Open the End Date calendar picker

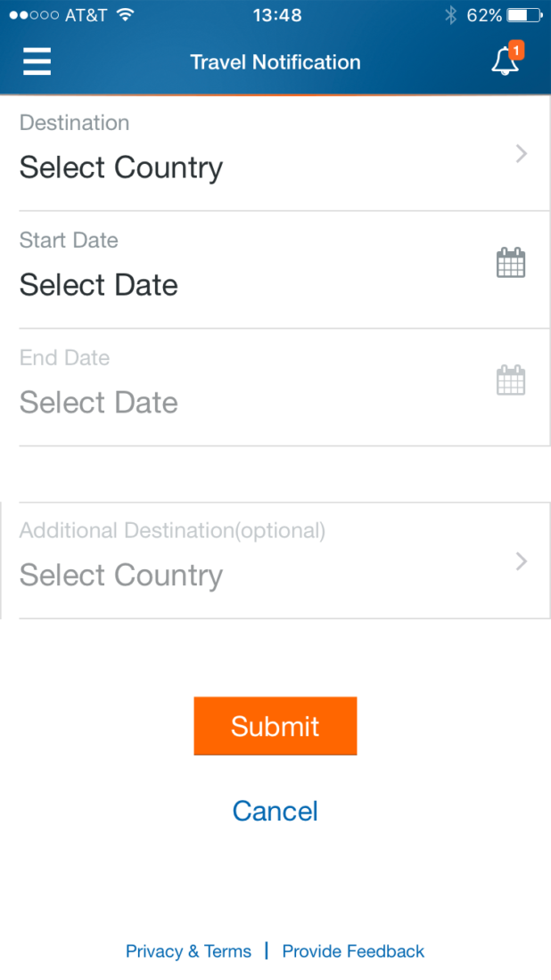[x=511, y=380]
